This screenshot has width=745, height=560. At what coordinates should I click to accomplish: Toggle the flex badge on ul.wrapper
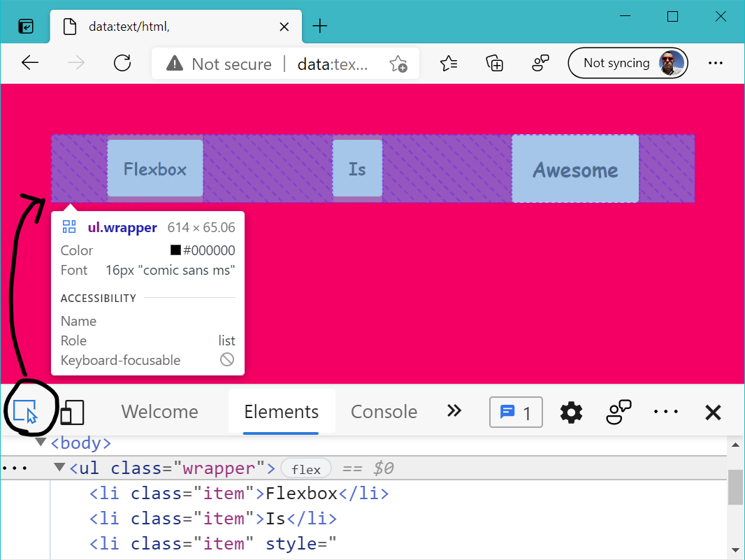(x=305, y=469)
